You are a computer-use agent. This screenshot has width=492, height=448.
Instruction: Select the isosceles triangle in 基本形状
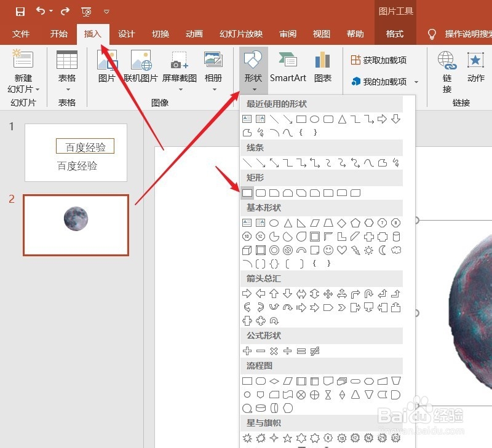click(288, 223)
